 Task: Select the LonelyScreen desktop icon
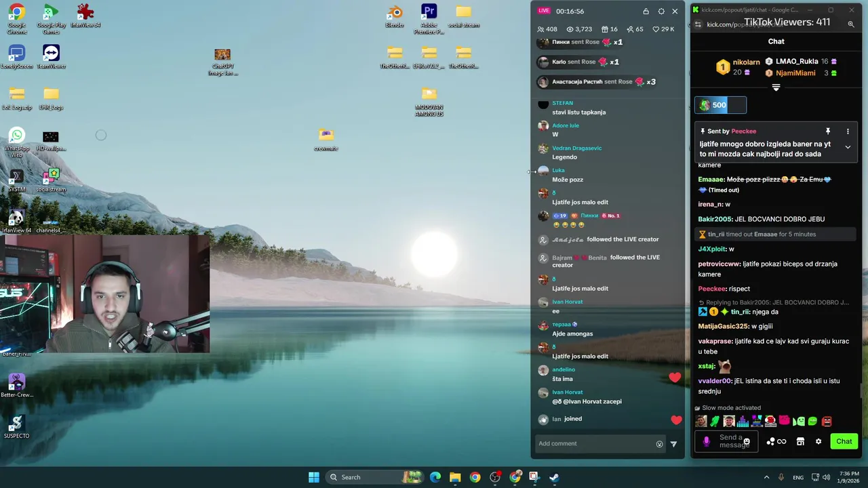17,56
